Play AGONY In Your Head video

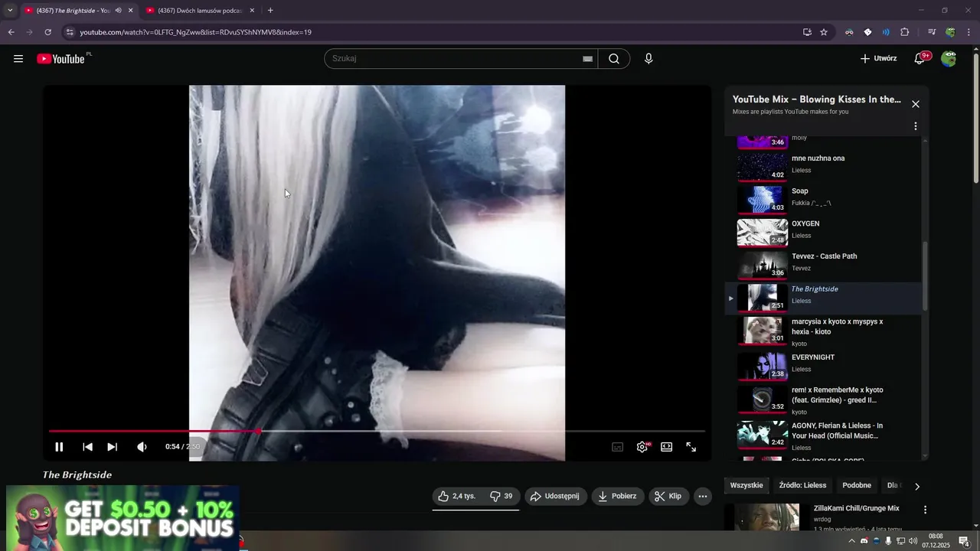(x=824, y=435)
